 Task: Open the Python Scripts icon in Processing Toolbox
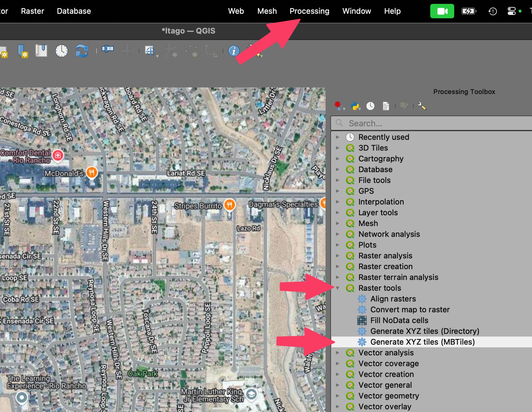[355, 106]
